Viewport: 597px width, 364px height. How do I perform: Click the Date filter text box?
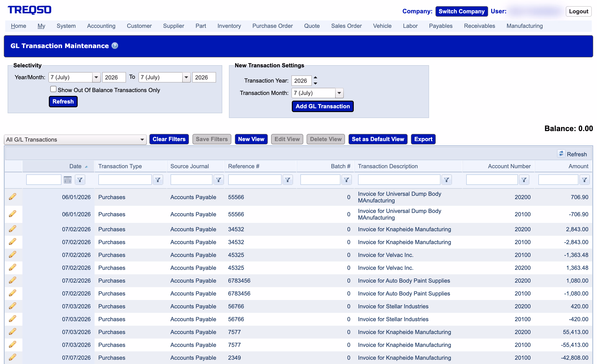[x=44, y=180]
